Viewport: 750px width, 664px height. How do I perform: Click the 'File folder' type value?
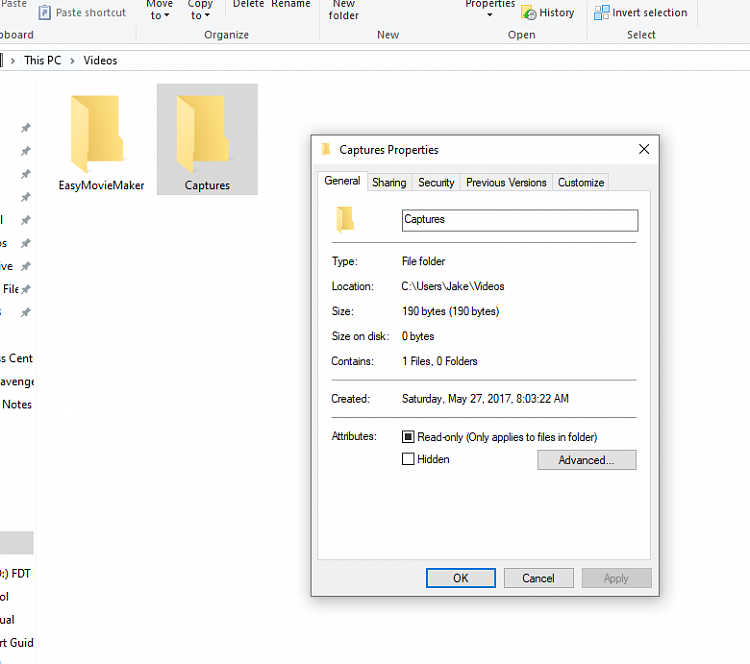423,261
